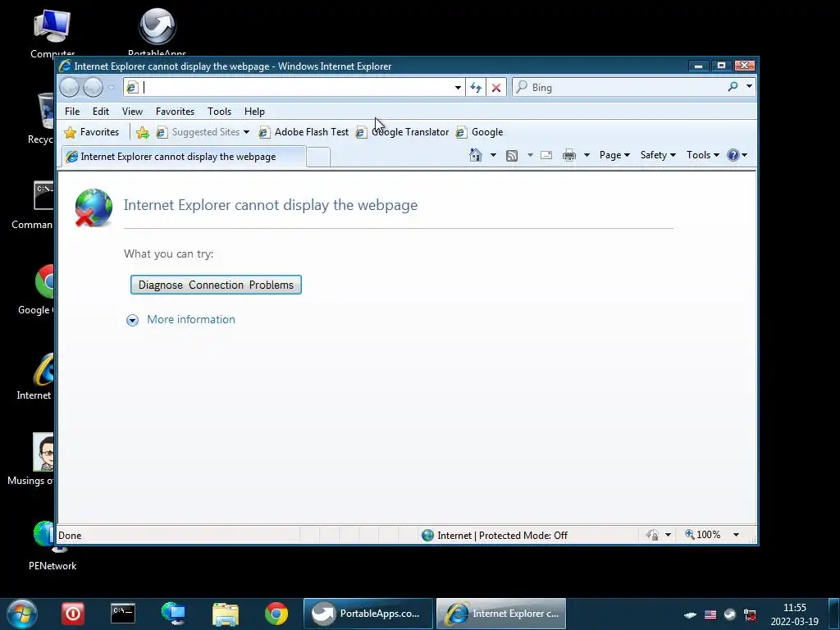Open the search provider dropdown arrow
The width and height of the screenshot is (840, 630).
point(749,87)
